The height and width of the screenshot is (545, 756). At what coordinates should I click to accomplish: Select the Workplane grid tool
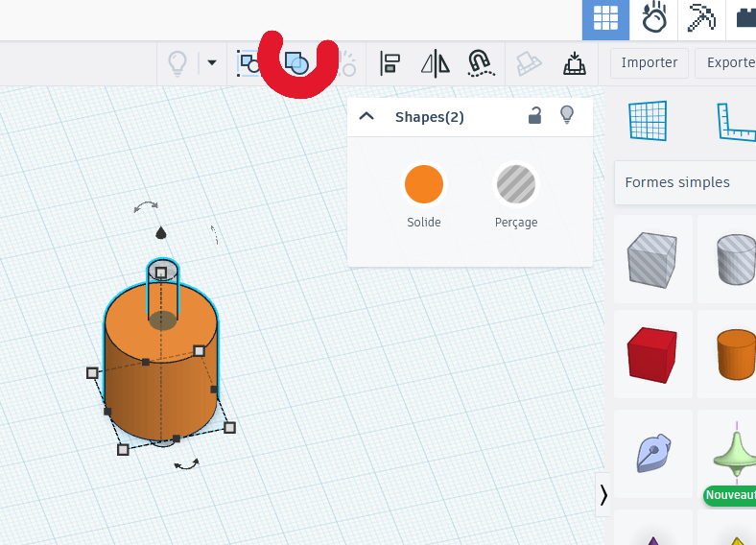tap(648, 121)
